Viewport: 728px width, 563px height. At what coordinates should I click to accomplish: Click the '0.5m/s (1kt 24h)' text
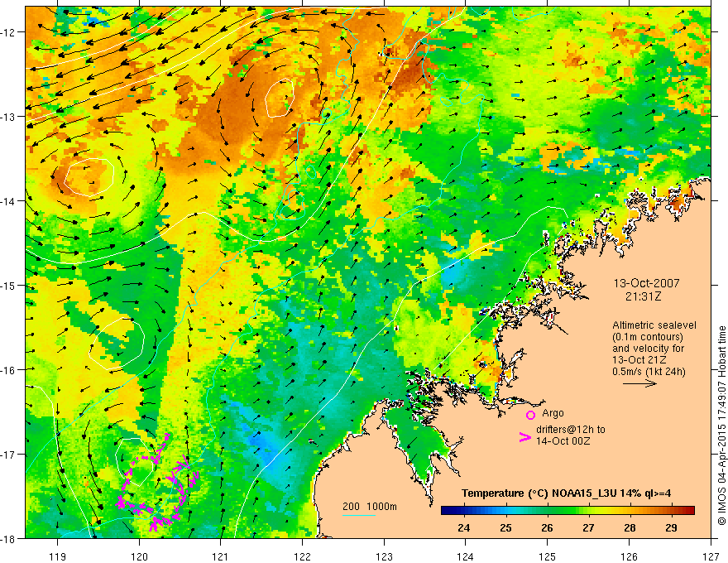point(649,372)
